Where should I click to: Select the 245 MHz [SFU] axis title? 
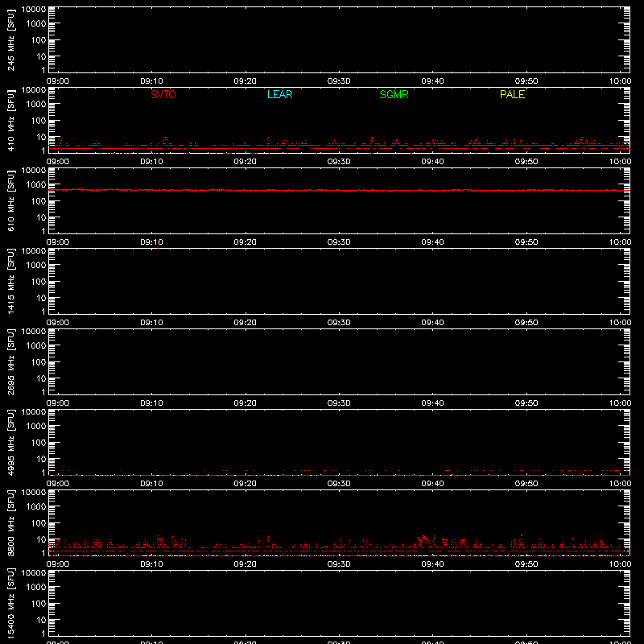pos(10,39)
